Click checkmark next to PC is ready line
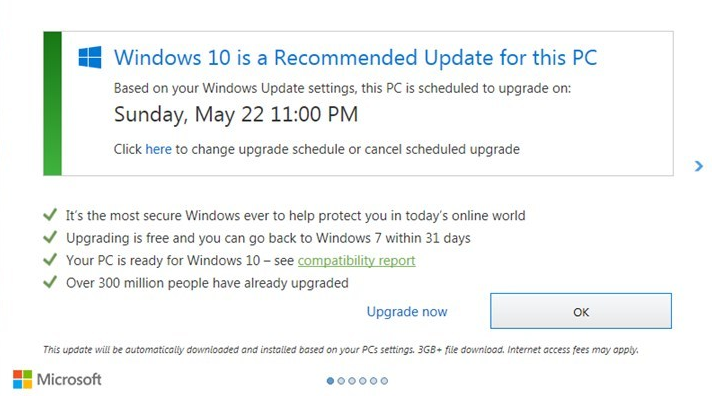This screenshot has height=396, width=712. [50, 259]
